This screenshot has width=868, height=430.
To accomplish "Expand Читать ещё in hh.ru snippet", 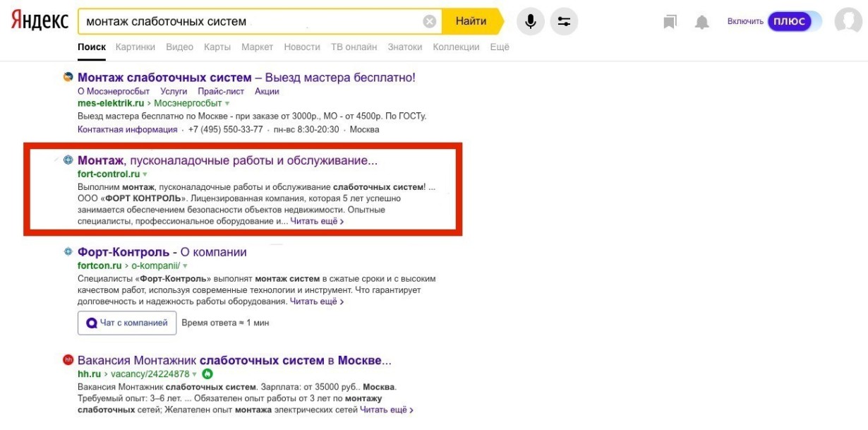I will (386, 410).
